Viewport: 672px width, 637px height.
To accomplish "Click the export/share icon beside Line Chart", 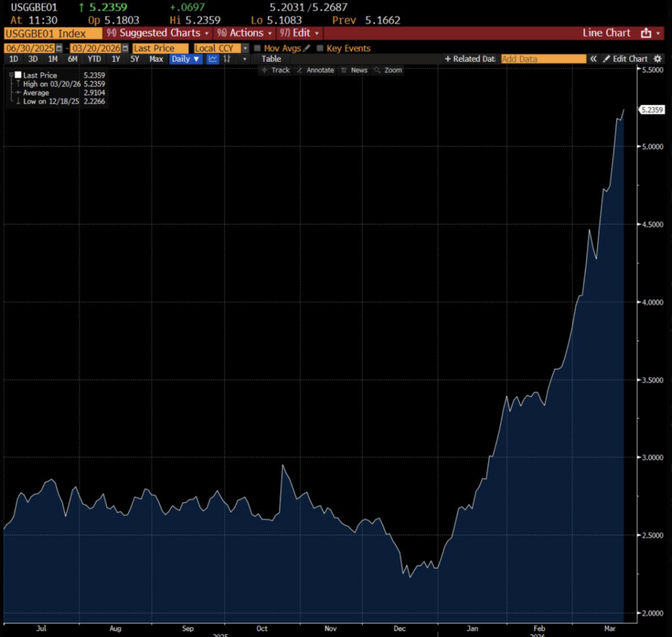I will (x=646, y=33).
